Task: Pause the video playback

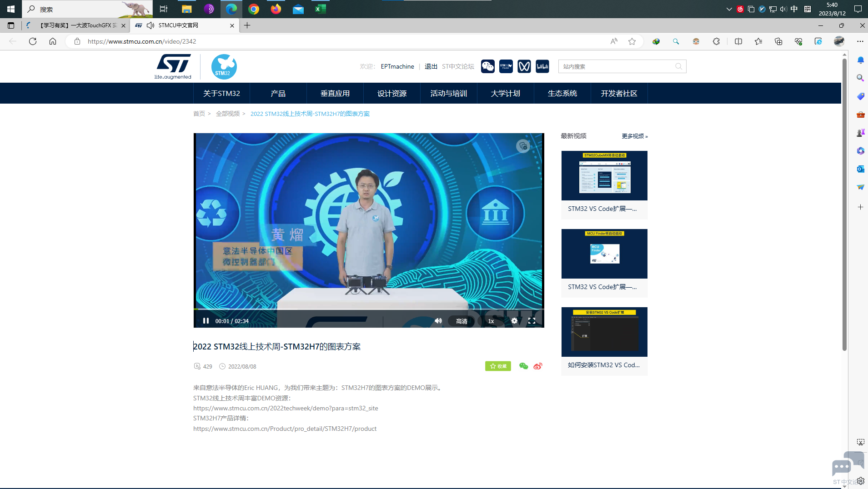Action: coord(206,321)
